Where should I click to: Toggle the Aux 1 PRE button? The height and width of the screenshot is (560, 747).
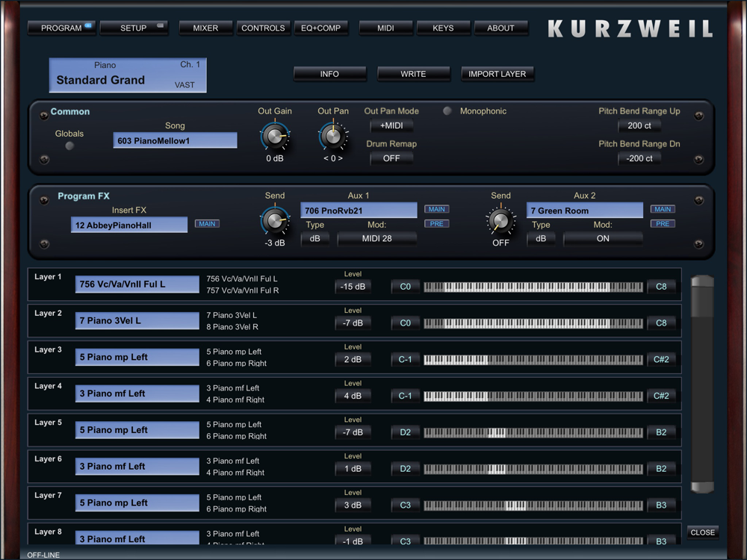tap(436, 224)
